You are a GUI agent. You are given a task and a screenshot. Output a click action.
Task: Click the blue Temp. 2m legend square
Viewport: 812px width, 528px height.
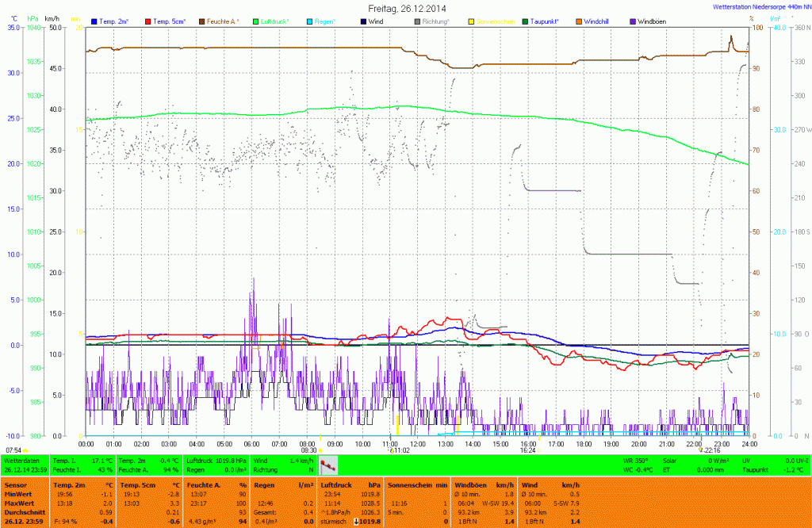(95, 21)
